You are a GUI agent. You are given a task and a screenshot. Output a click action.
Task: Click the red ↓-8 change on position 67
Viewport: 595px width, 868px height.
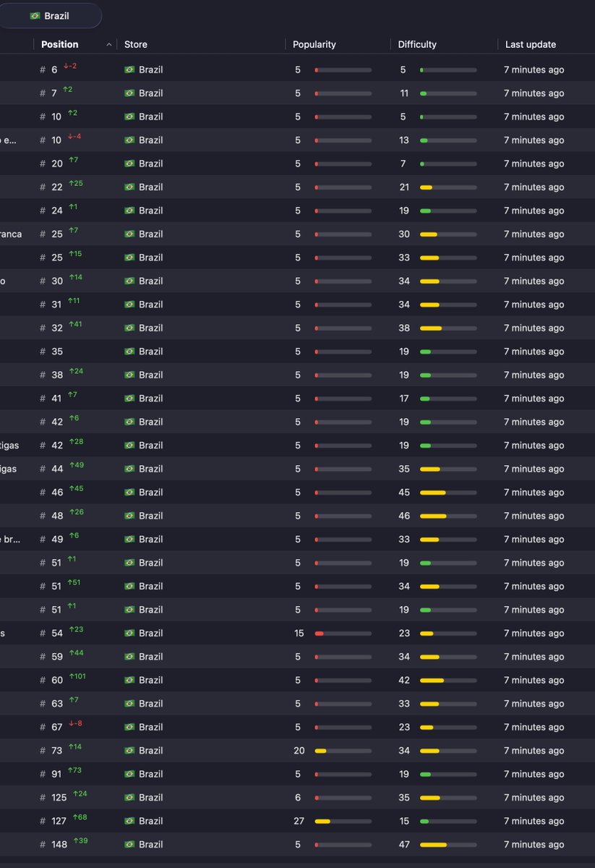click(75, 723)
